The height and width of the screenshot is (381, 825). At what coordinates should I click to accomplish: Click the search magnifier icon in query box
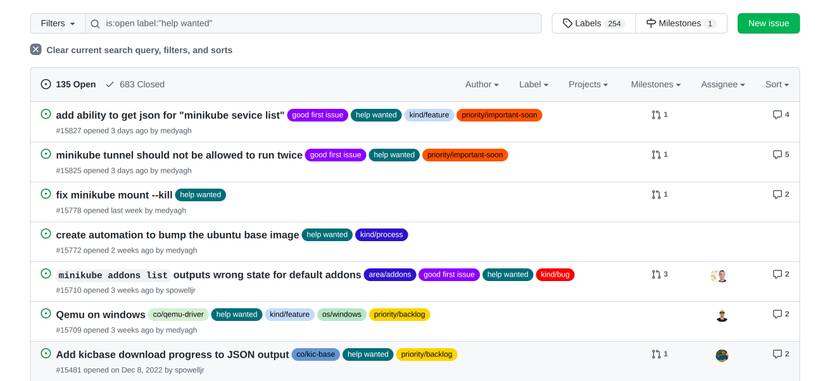[95, 24]
